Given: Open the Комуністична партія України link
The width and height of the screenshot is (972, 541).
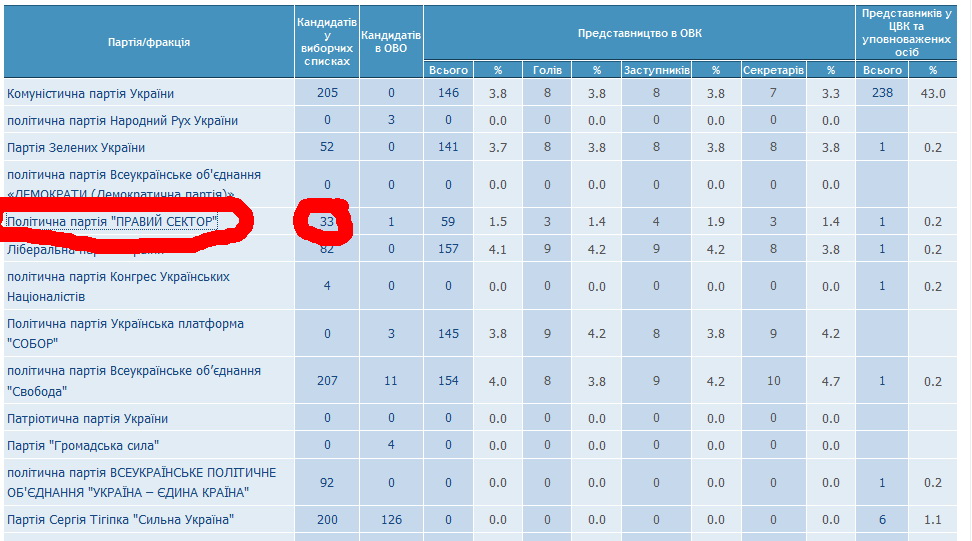Looking at the screenshot, I should [x=91, y=94].
